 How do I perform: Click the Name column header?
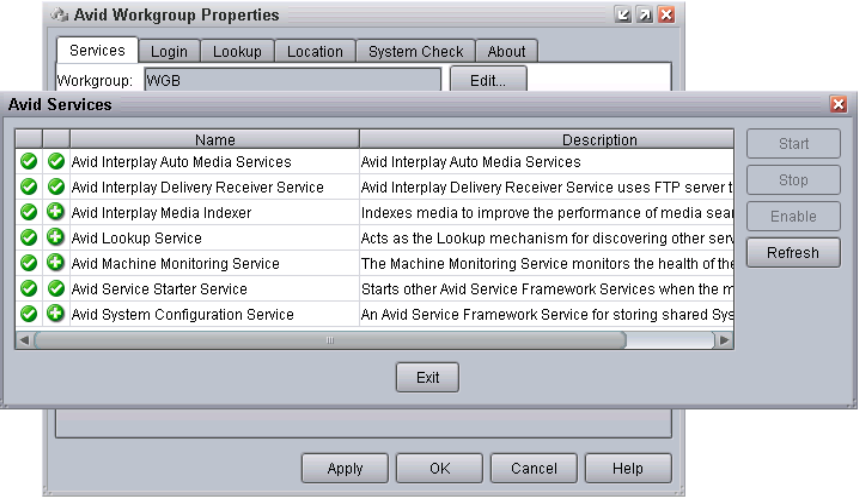click(x=215, y=140)
